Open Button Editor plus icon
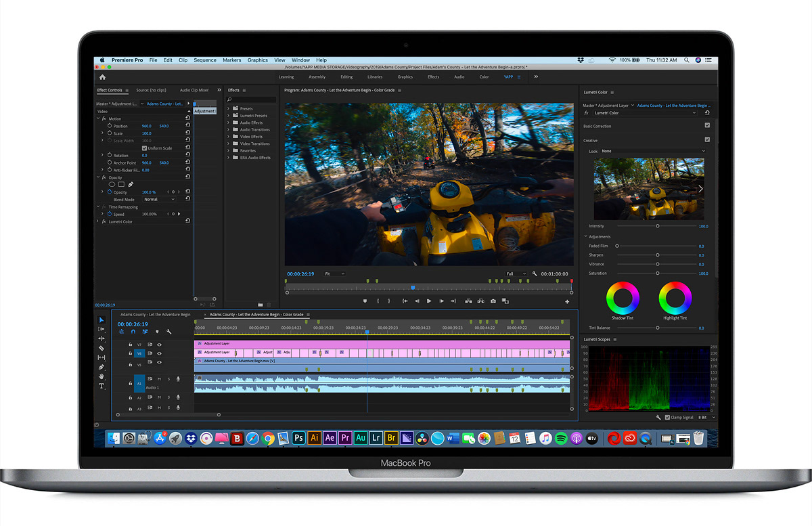The height and width of the screenshot is (526, 812). (567, 301)
